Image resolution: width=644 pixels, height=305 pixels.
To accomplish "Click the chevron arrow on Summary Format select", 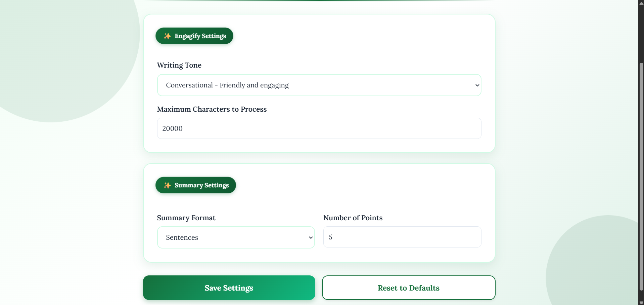I will click(x=311, y=238).
